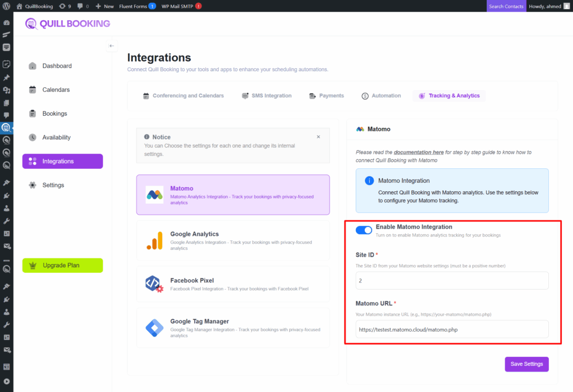Switch to the SMS Integration tab
The image size is (573, 392).
pos(266,96)
